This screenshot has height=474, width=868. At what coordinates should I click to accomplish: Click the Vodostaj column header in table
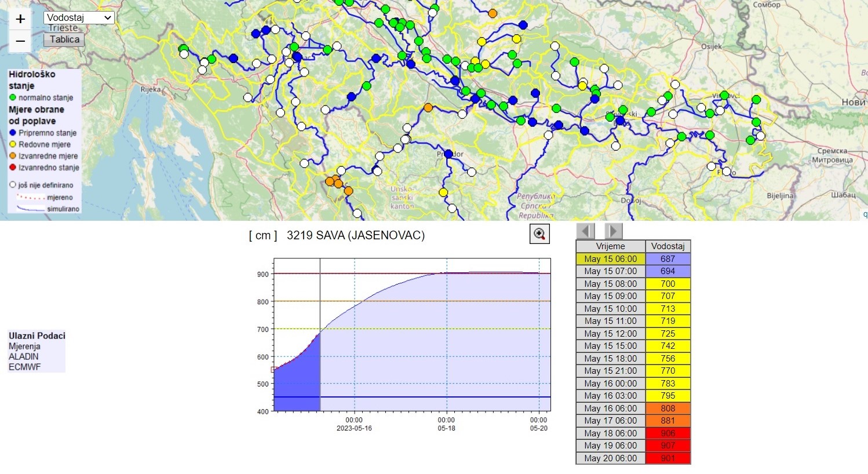668,246
